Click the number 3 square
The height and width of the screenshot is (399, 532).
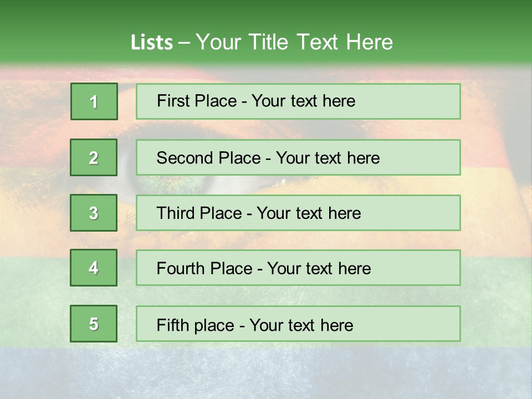pyautogui.click(x=94, y=213)
